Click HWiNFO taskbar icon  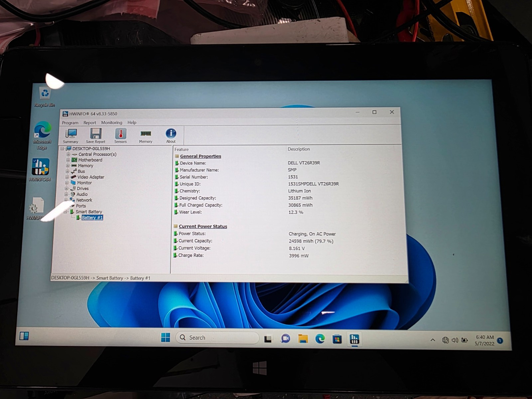tap(354, 339)
